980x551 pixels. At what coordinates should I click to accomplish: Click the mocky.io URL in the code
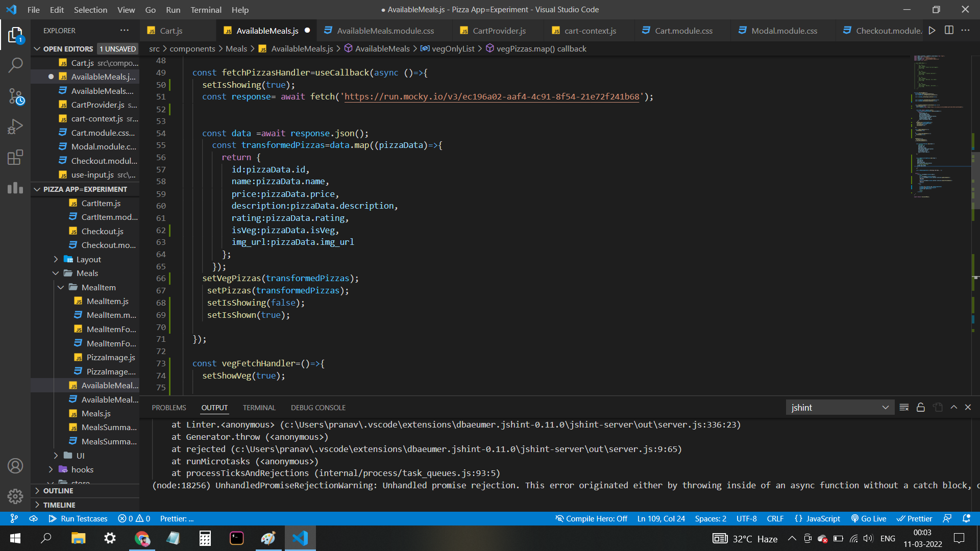(x=492, y=97)
